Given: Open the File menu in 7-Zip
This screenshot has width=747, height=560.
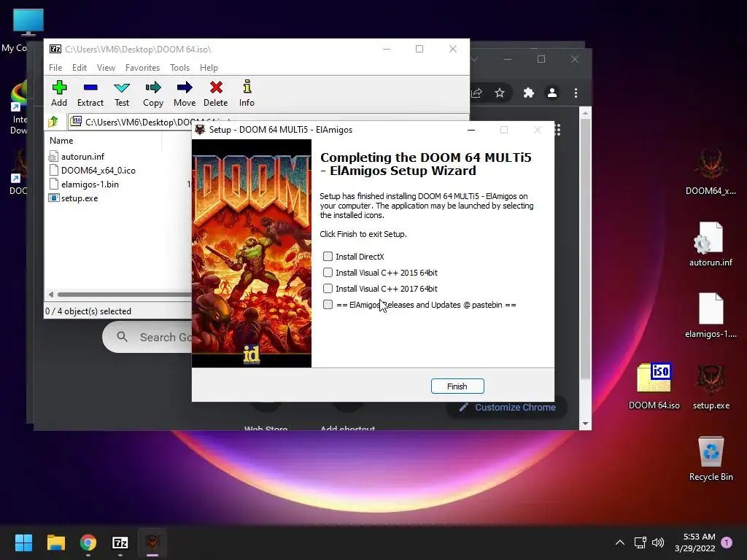Looking at the screenshot, I should (55, 68).
